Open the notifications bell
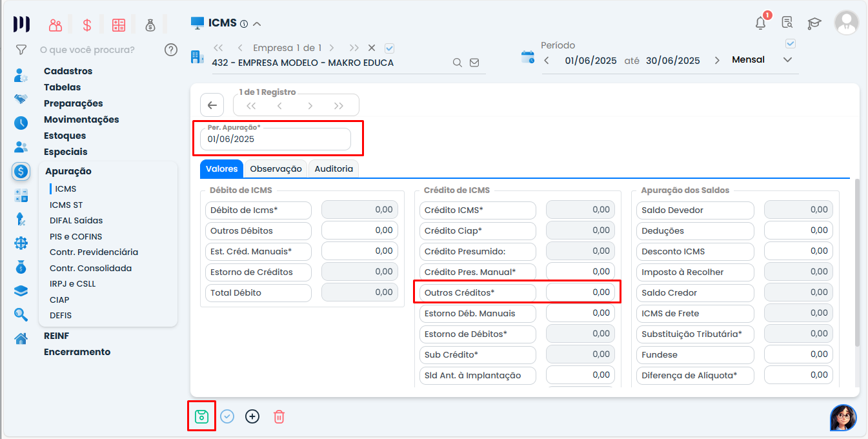Image resolution: width=868 pixels, height=439 pixels. coord(761,23)
